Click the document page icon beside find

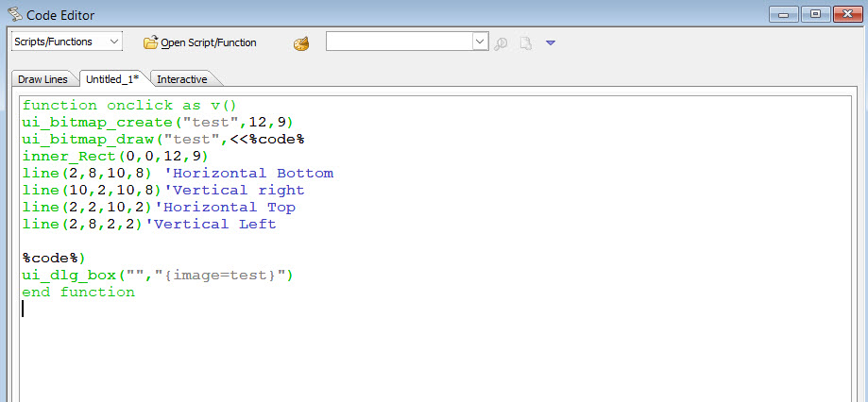point(526,42)
